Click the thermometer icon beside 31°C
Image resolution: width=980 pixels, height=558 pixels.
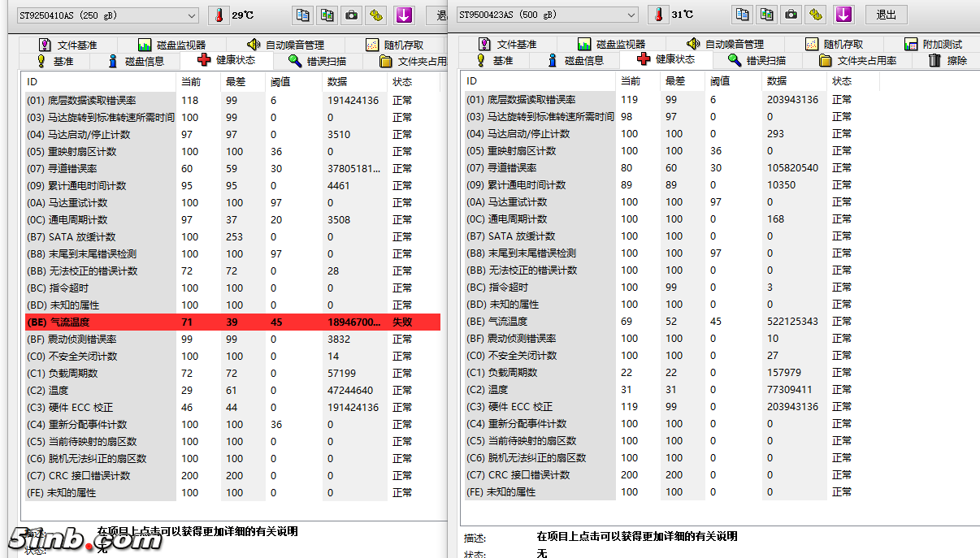tap(659, 15)
